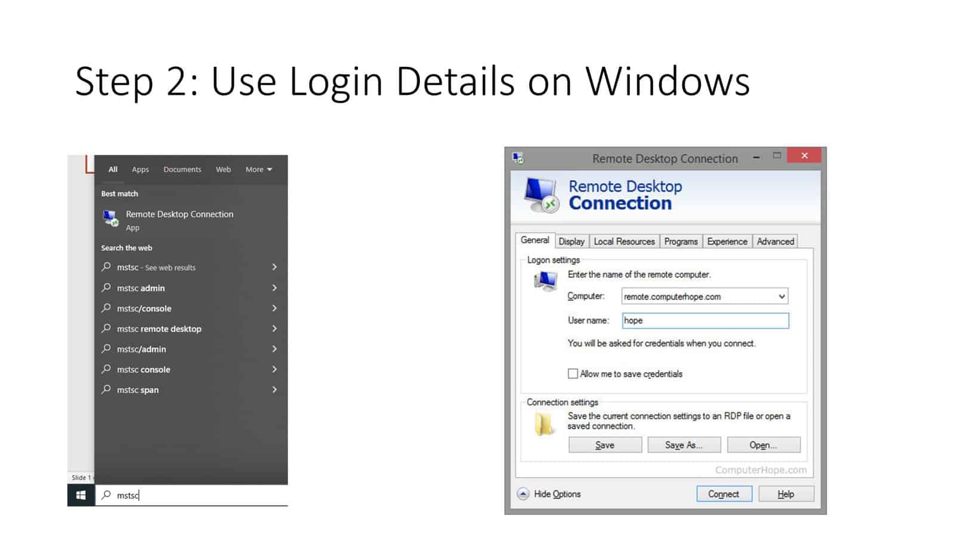Click the search magnifier icon beside mstsc admin

click(106, 288)
